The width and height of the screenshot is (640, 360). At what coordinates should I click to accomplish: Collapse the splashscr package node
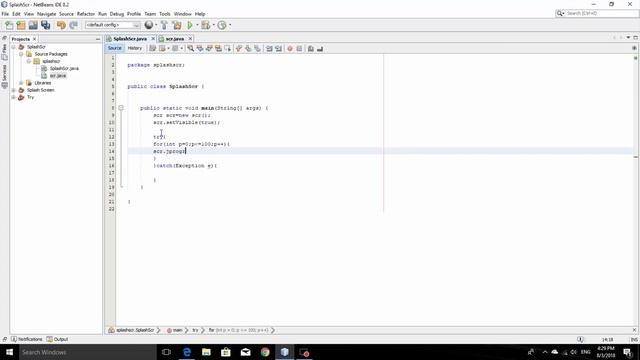coord(29,61)
